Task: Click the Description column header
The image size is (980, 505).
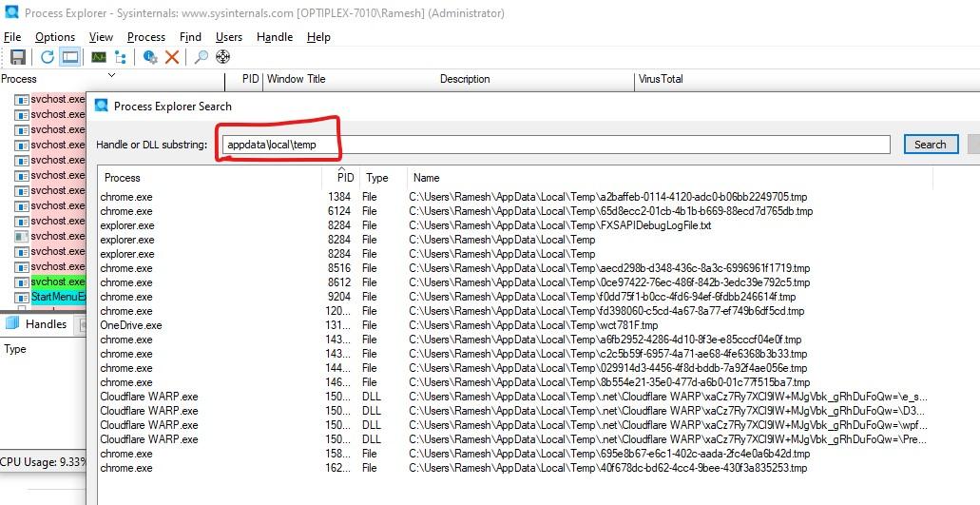Action: [465, 79]
